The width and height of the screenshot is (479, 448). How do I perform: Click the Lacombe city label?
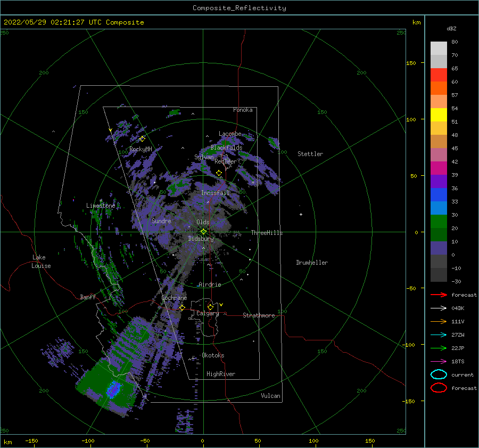230,134
